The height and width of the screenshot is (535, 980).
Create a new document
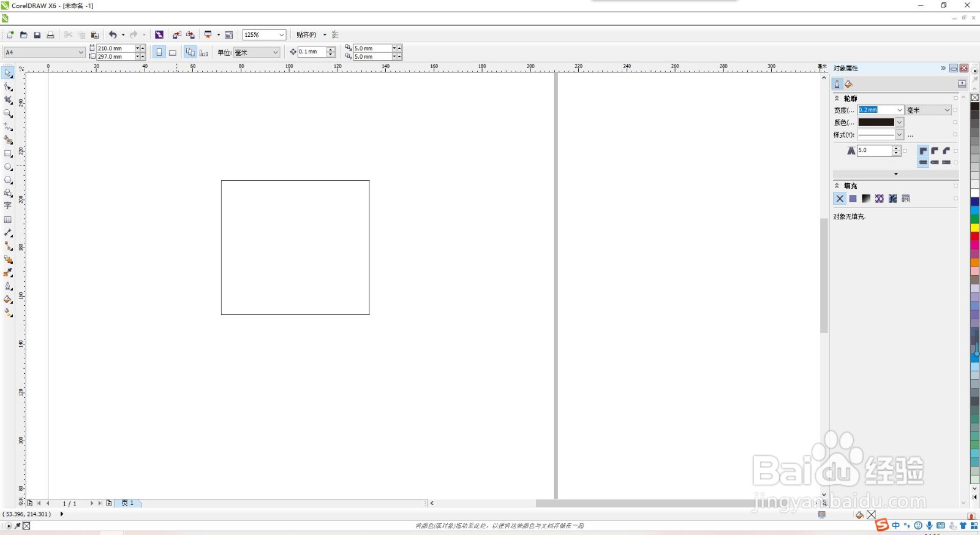click(10, 35)
